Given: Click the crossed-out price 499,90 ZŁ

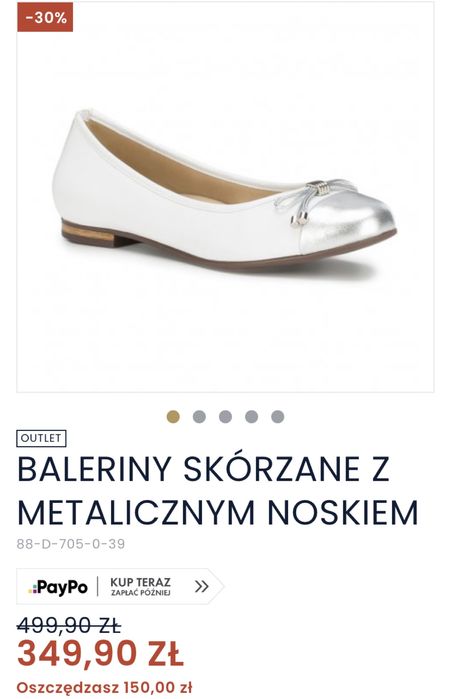Looking at the screenshot, I should [x=69, y=624].
